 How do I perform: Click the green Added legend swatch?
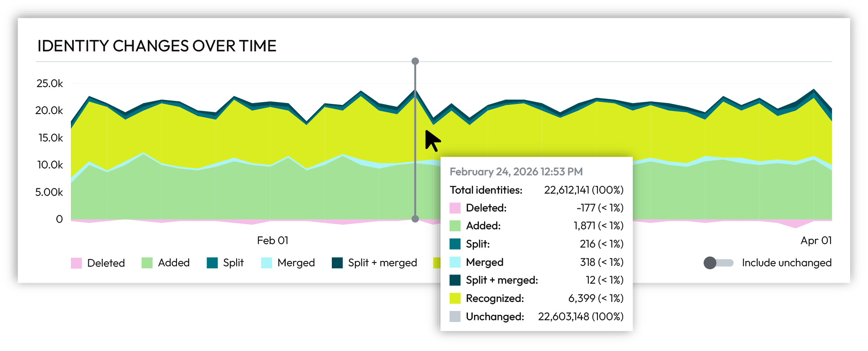[x=147, y=263]
